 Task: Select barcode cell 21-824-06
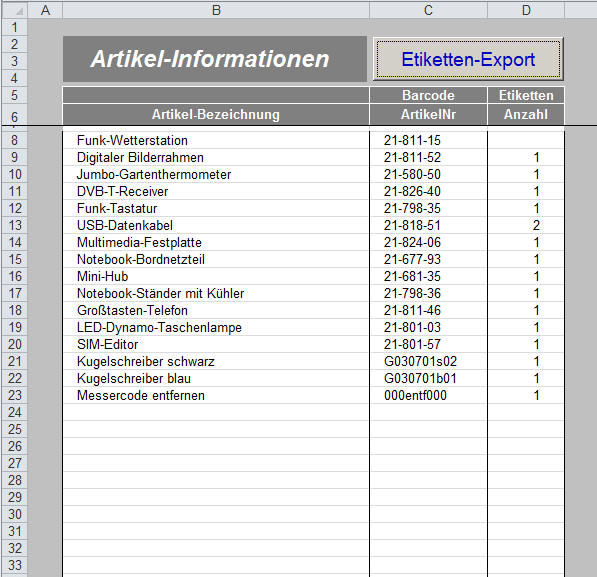(x=428, y=242)
